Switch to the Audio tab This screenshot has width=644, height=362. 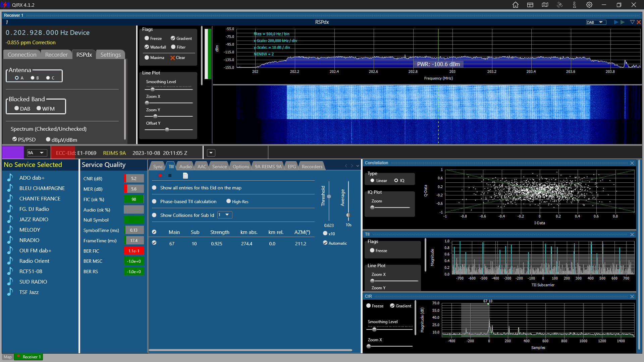185,167
